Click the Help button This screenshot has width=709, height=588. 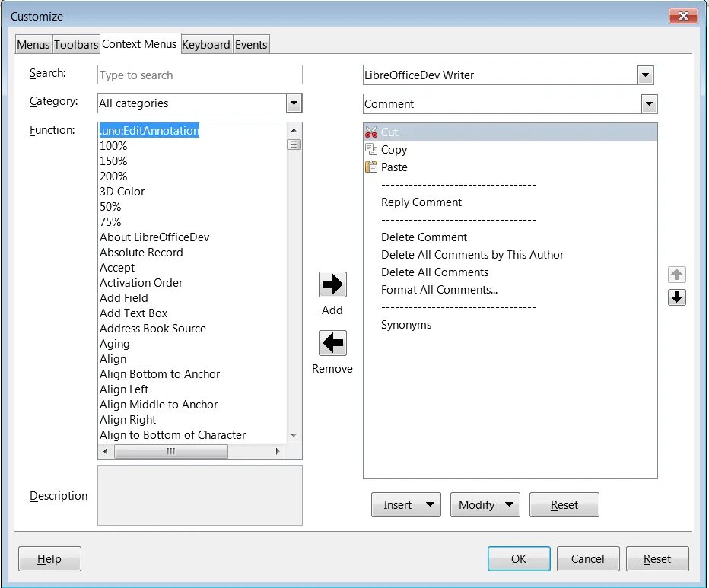49,558
